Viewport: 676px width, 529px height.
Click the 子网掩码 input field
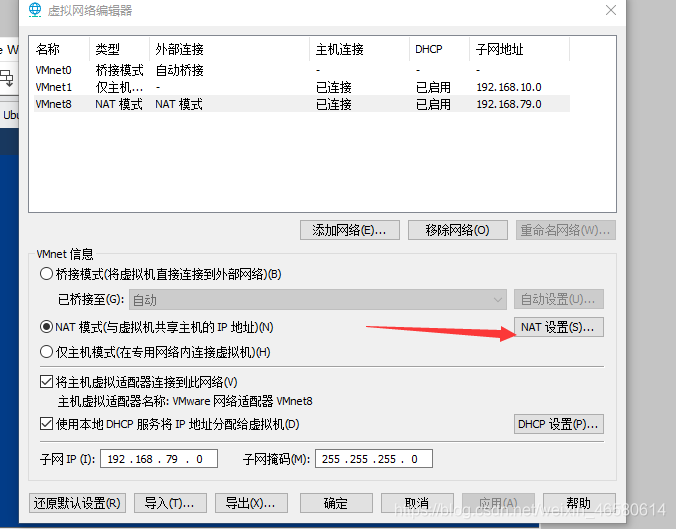(x=374, y=459)
